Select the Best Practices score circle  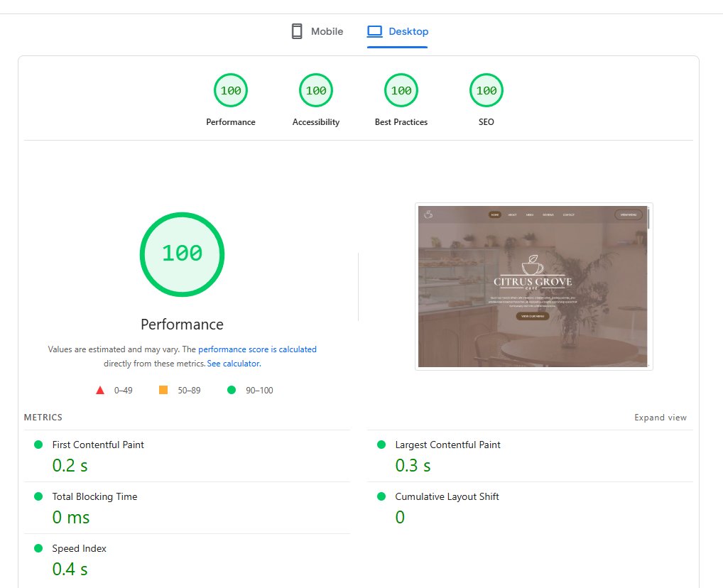(x=401, y=90)
